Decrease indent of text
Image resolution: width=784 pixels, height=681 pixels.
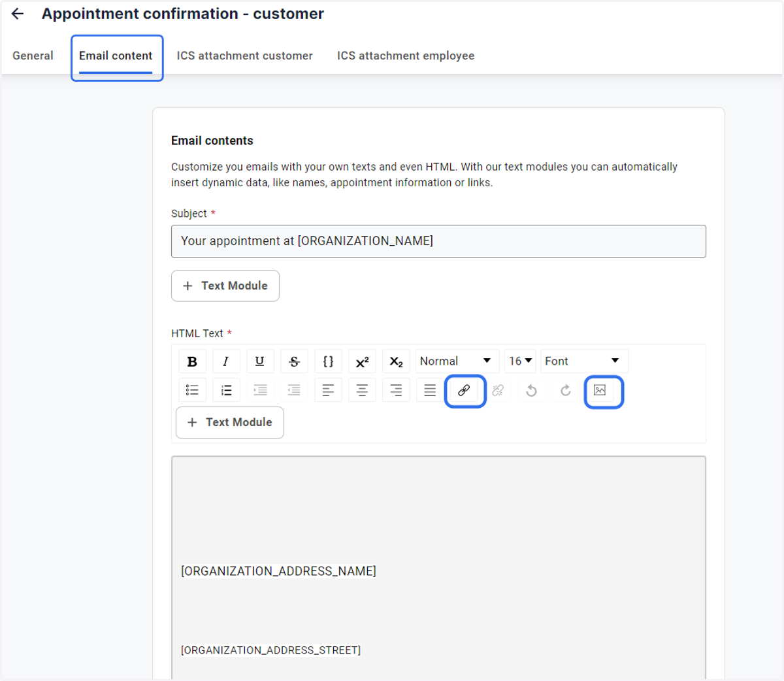294,390
